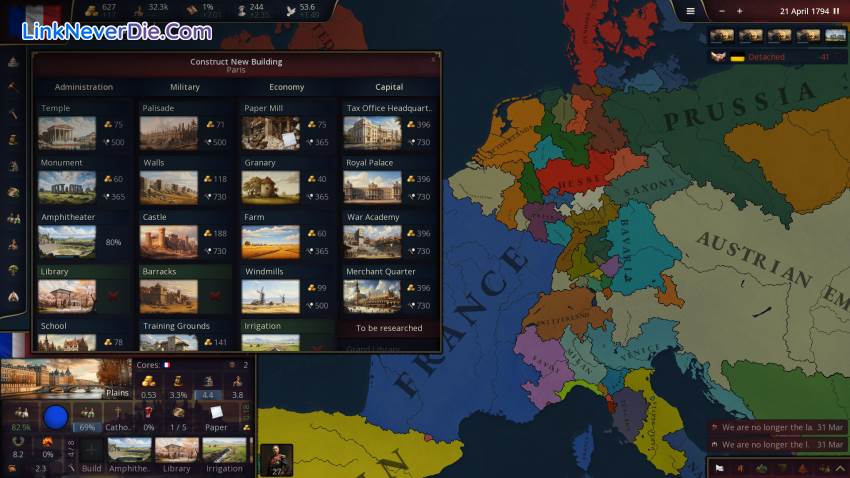
Task: Click the pause icon beside the date
Action: click(838, 11)
